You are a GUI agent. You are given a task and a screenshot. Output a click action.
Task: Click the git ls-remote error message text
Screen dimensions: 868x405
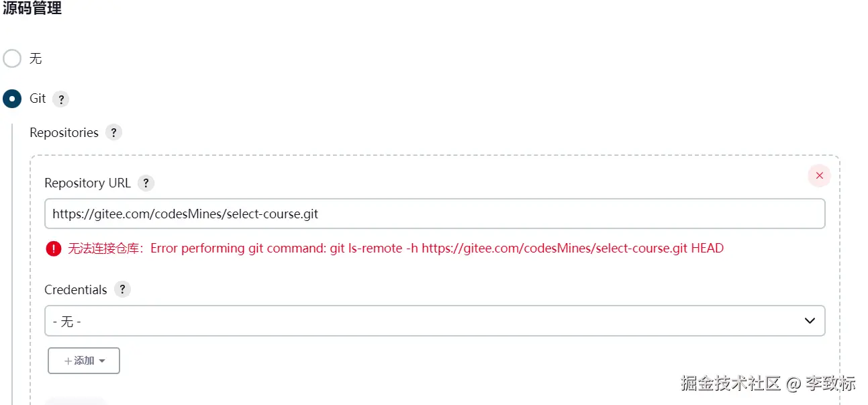click(x=436, y=249)
